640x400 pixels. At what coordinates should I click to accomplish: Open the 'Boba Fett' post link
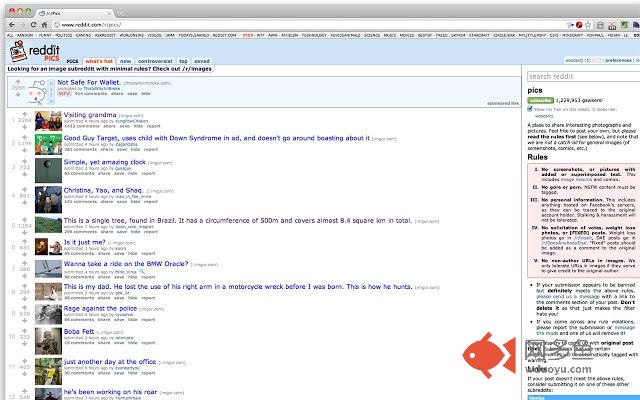79,331
